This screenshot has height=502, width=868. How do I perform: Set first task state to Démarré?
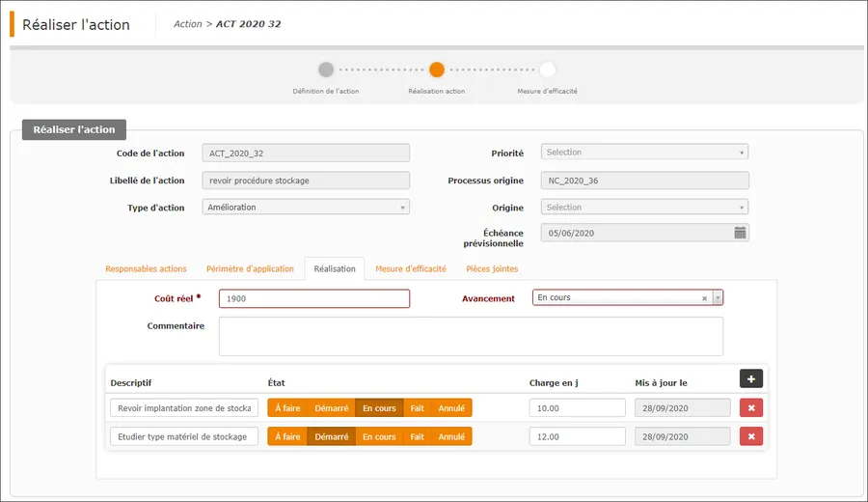(331, 407)
